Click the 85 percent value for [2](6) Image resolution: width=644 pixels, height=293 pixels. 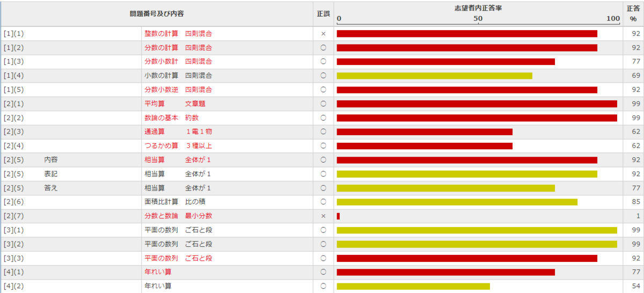click(x=636, y=202)
